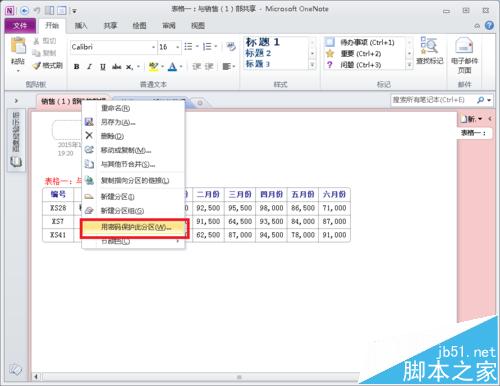The height and width of the screenshot is (386, 500).
Task: Open OneNote Help question mark icon
Action: pyautogui.click(x=489, y=25)
